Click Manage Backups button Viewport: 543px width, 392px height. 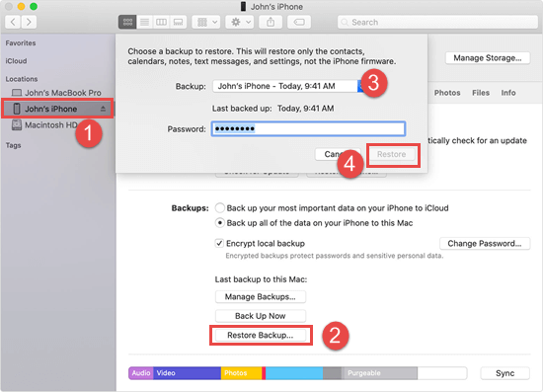pyautogui.click(x=260, y=297)
